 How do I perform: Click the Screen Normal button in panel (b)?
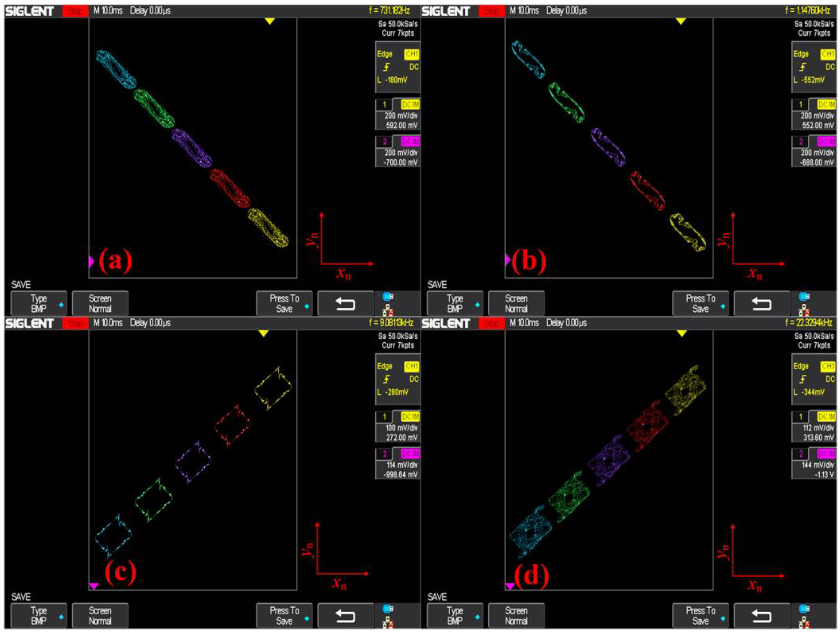(516, 304)
